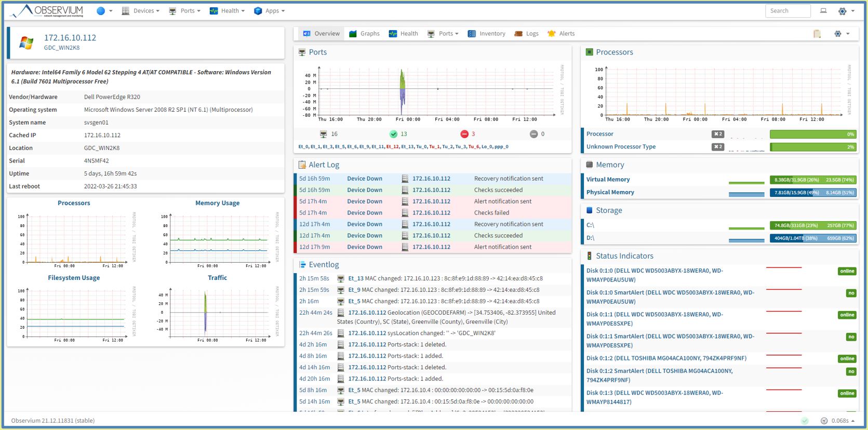Click the green checkmark up-ports icon
The height and width of the screenshot is (430, 868).
pos(393,134)
